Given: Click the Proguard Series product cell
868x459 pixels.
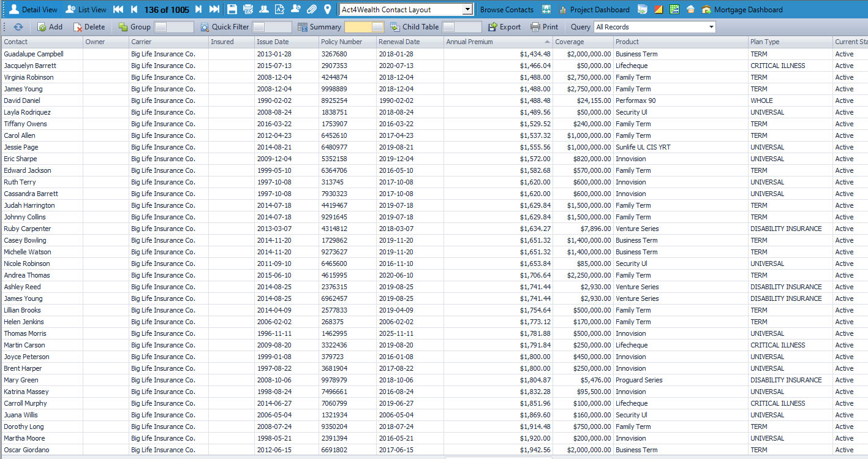Looking at the screenshot, I should [x=681, y=380].
